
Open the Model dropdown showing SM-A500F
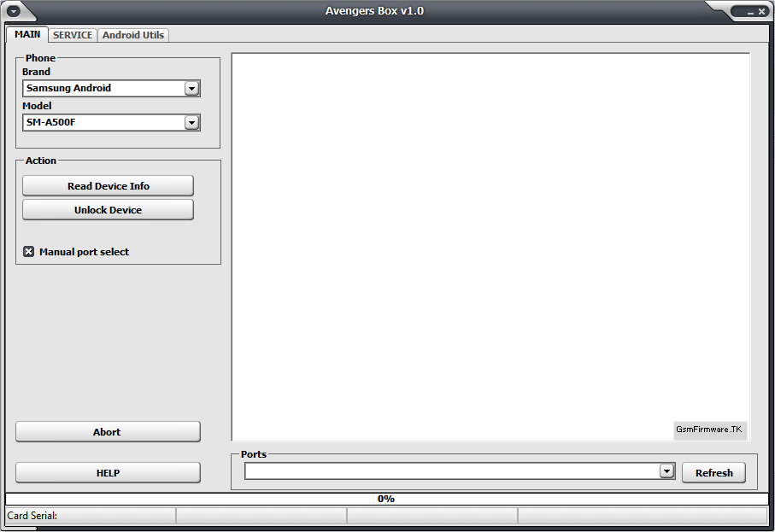pyautogui.click(x=192, y=122)
